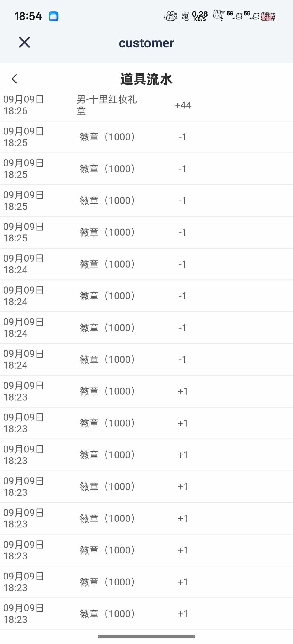Tap the silent mode bunny icon
Viewport: 293px width, 644px height.
pyautogui.click(x=171, y=16)
